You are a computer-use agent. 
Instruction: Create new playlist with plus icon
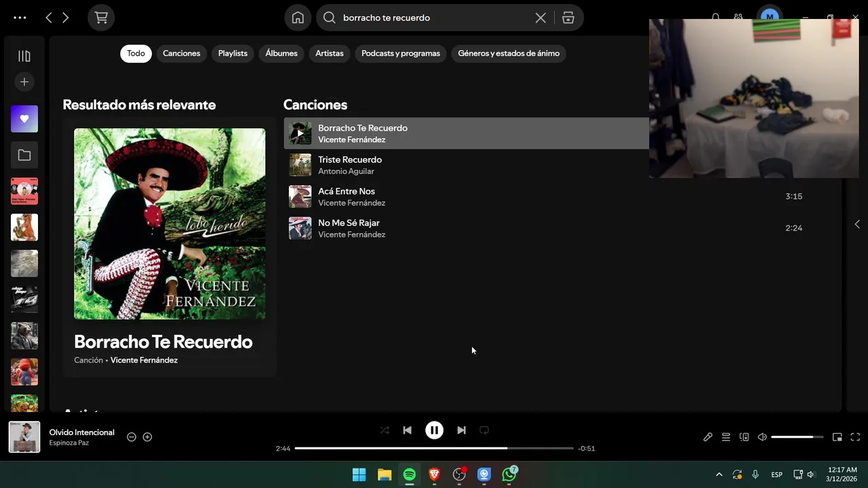point(24,82)
